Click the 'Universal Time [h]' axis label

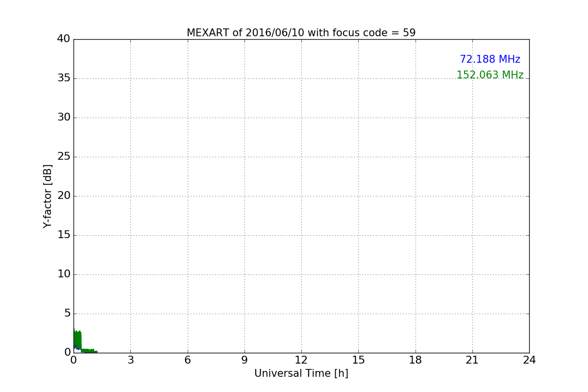tap(301, 373)
